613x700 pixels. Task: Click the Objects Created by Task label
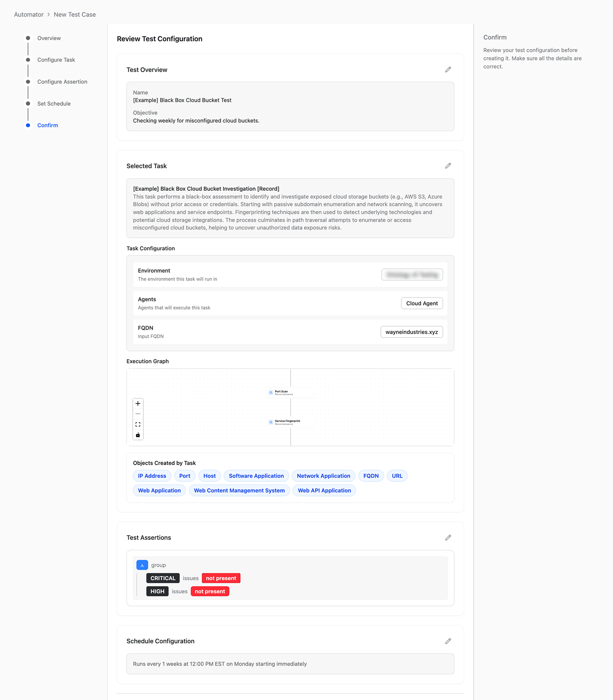coord(164,463)
